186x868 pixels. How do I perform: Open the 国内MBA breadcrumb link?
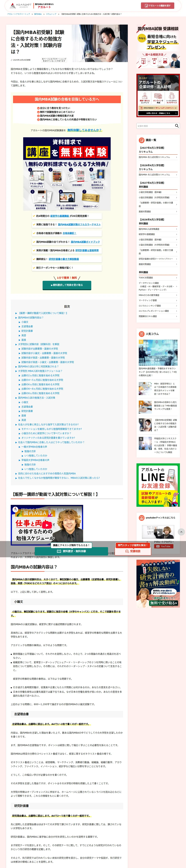pos(38,14)
